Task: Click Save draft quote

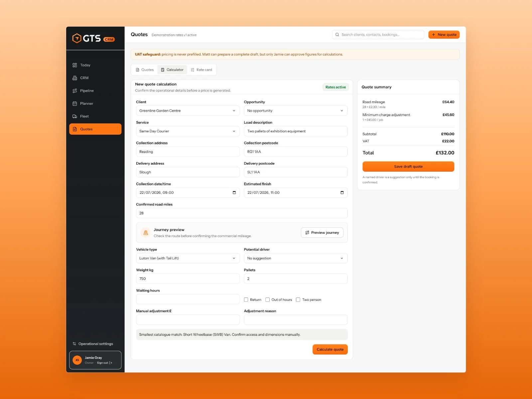Action: pos(408,167)
